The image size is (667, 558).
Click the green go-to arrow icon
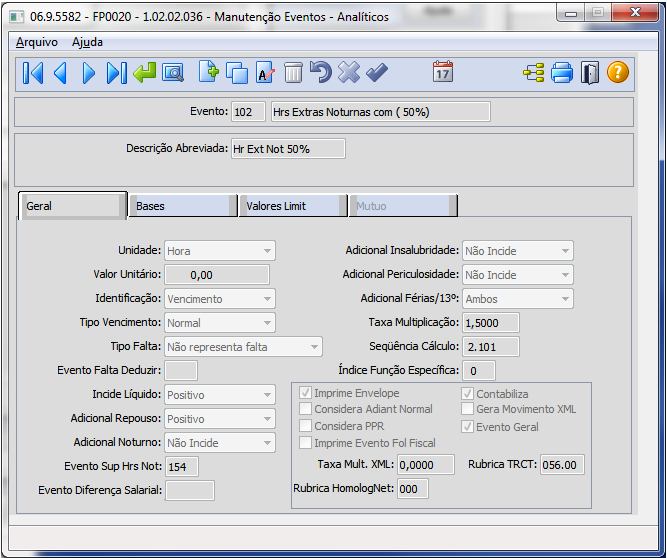pyautogui.click(x=145, y=72)
